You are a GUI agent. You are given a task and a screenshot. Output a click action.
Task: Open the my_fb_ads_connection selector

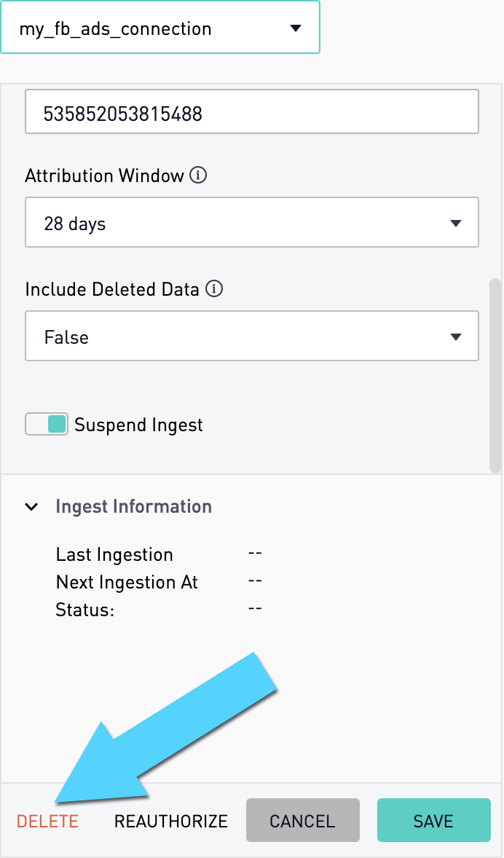point(160,28)
